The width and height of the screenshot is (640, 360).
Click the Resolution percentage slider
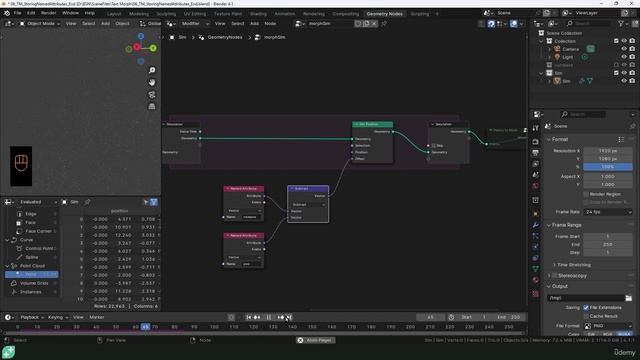pos(608,167)
